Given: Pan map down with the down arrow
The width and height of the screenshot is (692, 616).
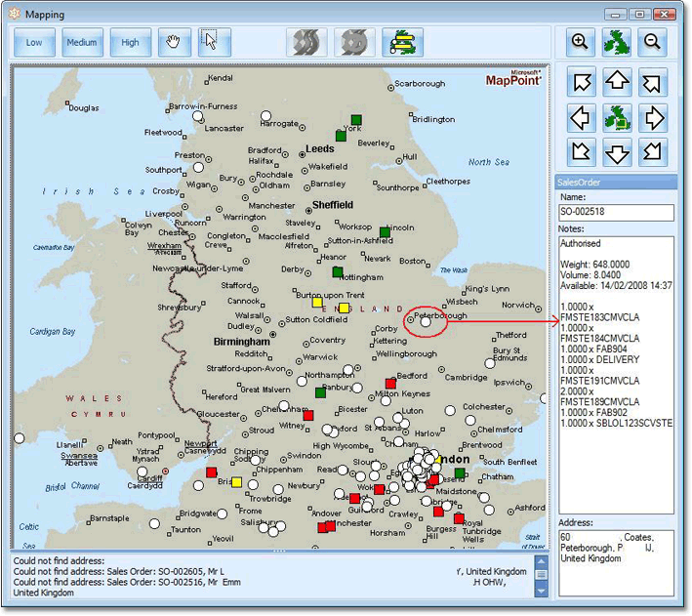Looking at the screenshot, I should pos(616,152).
